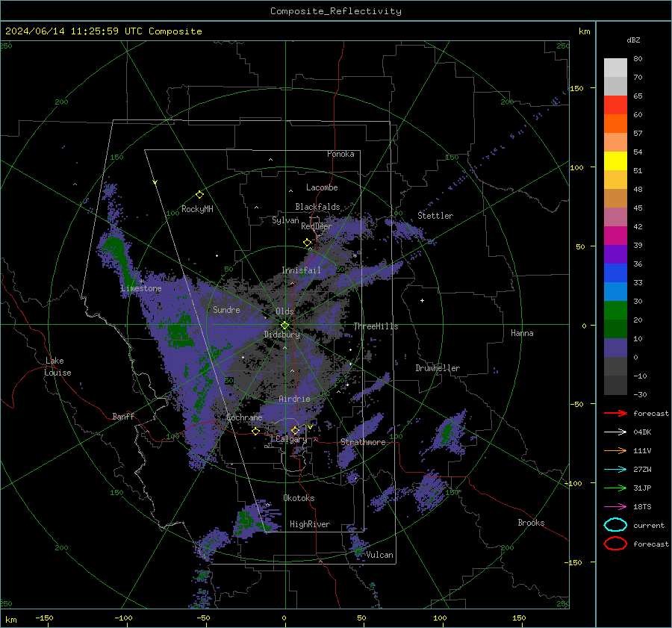Image resolution: width=672 pixels, height=628 pixels.
Task: Select the blue 36 dBZ swatch
Action: click(x=615, y=273)
